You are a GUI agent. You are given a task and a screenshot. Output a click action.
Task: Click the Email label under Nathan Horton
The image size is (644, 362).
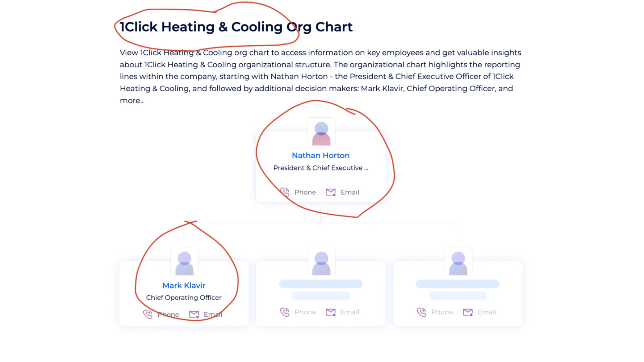coord(350,192)
